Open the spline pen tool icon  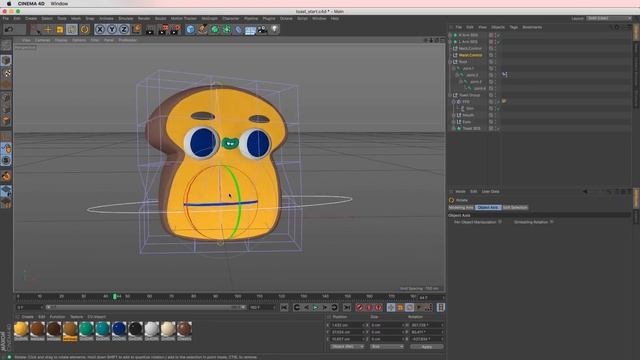click(x=202, y=29)
